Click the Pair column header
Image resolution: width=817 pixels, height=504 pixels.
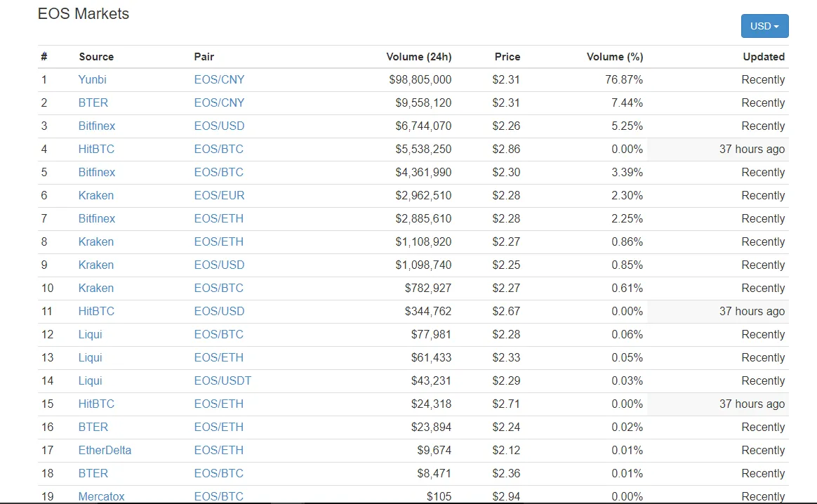204,57
